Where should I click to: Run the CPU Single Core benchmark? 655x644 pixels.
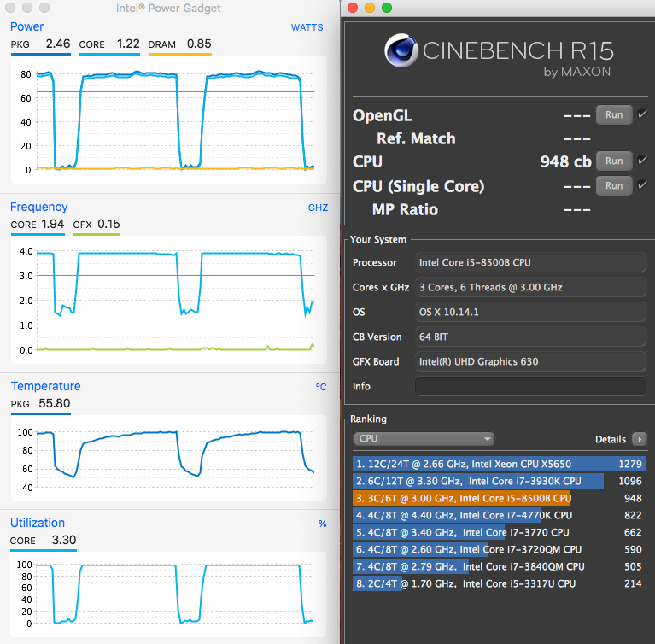coord(614,185)
